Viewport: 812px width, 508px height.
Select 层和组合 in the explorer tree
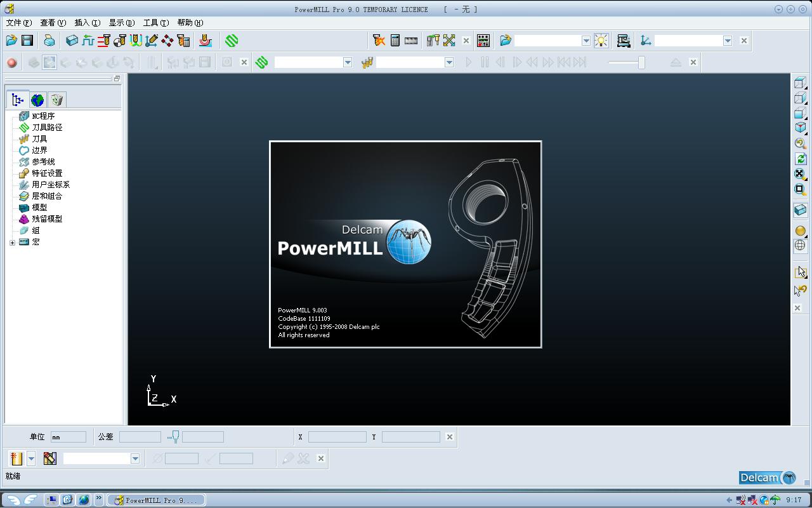(47, 196)
